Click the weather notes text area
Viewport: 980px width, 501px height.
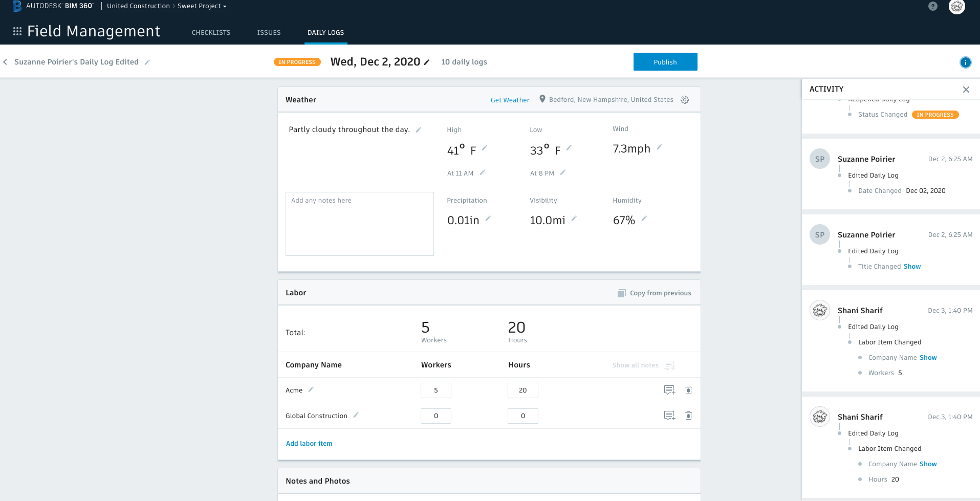click(359, 224)
